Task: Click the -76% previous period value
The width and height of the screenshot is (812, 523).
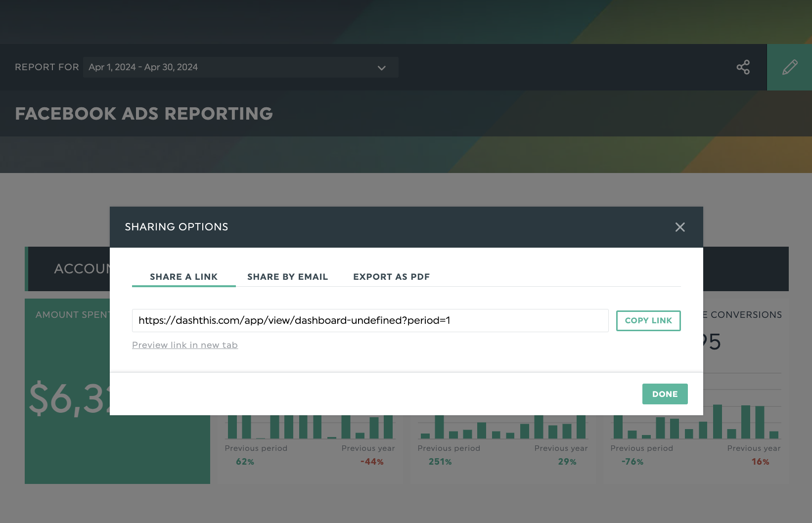Action: (632, 462)
